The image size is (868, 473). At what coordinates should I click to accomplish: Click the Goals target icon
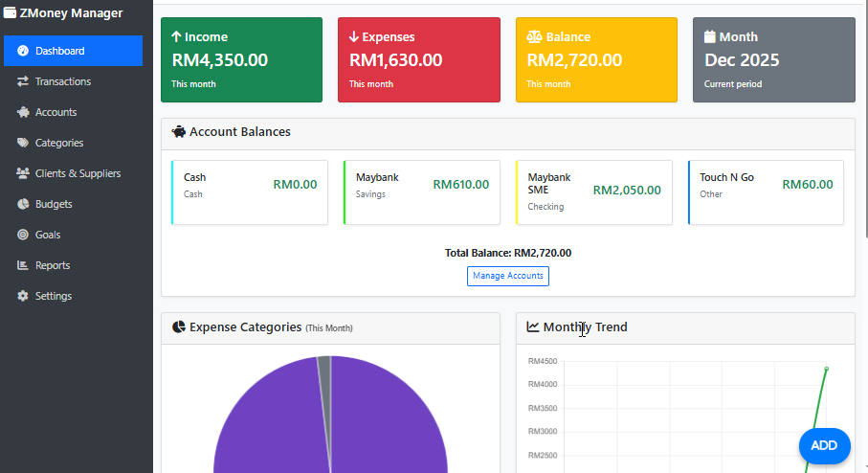click(23, 235)
